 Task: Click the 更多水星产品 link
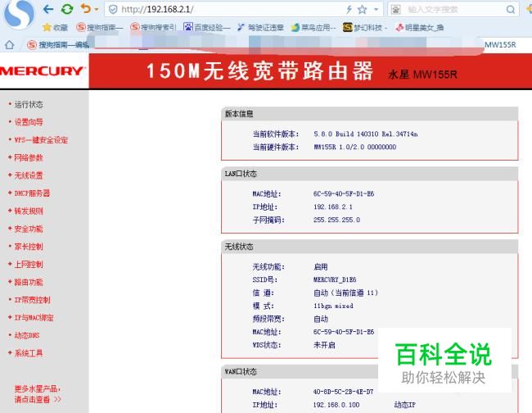38,394
